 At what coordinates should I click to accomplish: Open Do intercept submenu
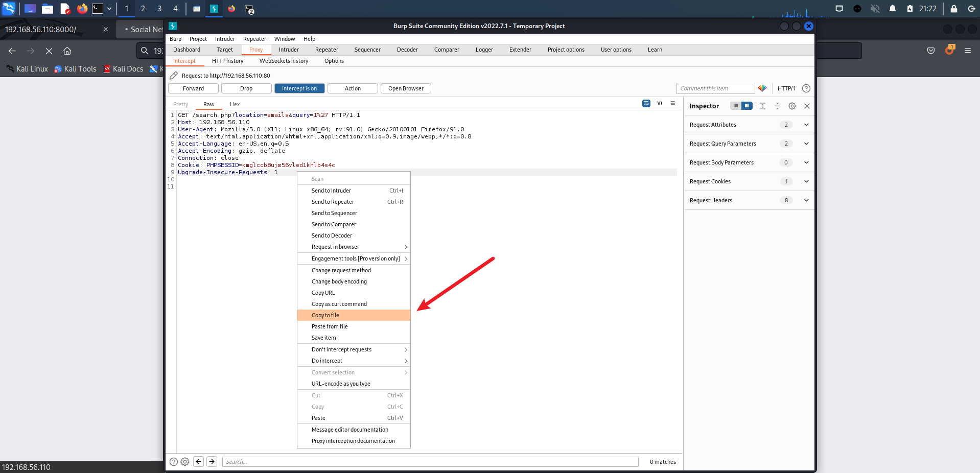(x=354, y=361)
